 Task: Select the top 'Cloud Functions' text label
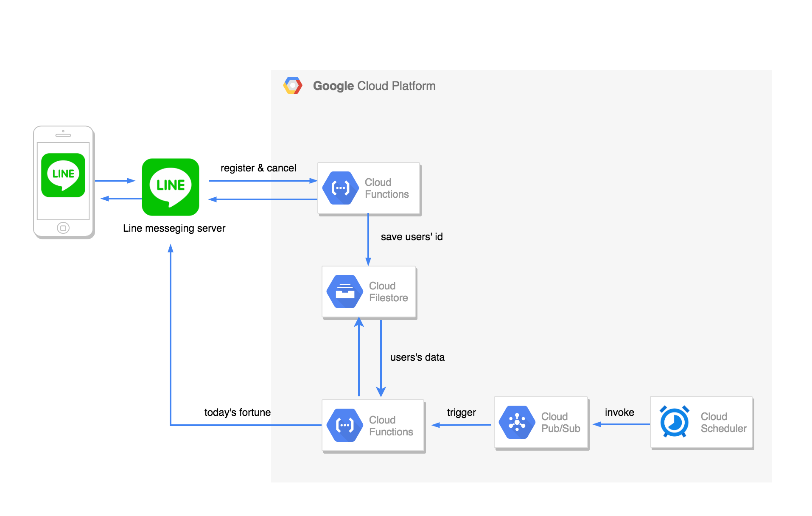[x=386, y=188]
